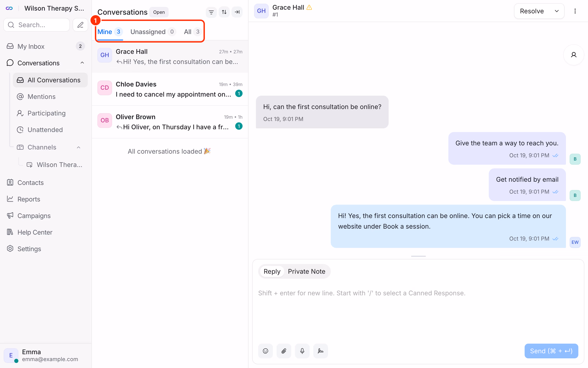This screenshot has width=588, height=368.
Task: Click the attach file paperclip icon
Action: [x=284, y=351]
